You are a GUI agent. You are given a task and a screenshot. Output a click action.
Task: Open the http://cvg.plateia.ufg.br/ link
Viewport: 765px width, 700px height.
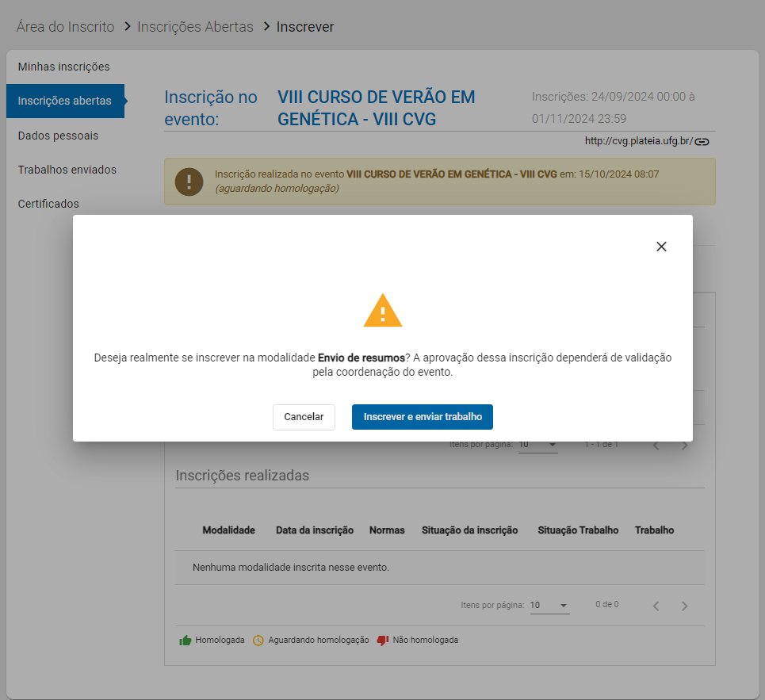tap(639, 141)
